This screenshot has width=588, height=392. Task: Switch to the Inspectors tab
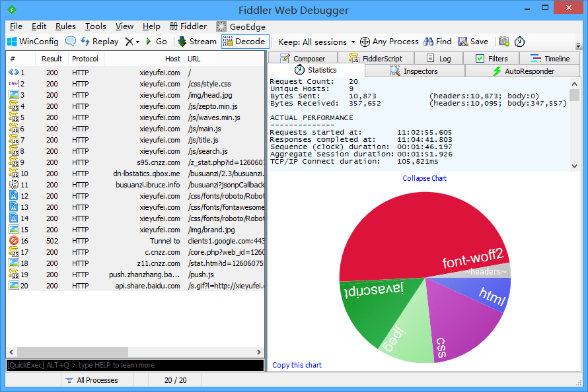(x=414, y=71)
